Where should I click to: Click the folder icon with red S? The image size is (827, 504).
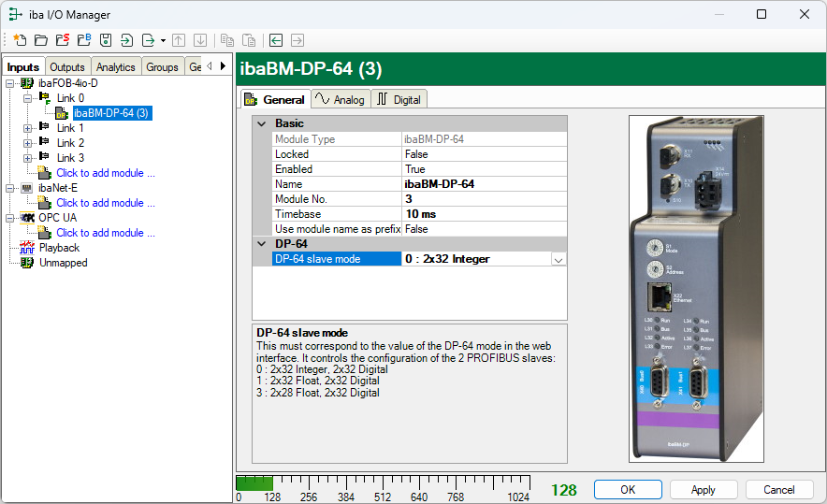[x=62, y=40]
